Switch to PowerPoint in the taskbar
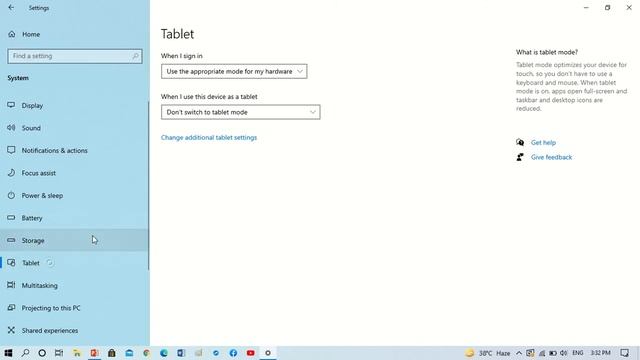The width and height of the screenshot is (640, 360). click(x=94, y=353)
